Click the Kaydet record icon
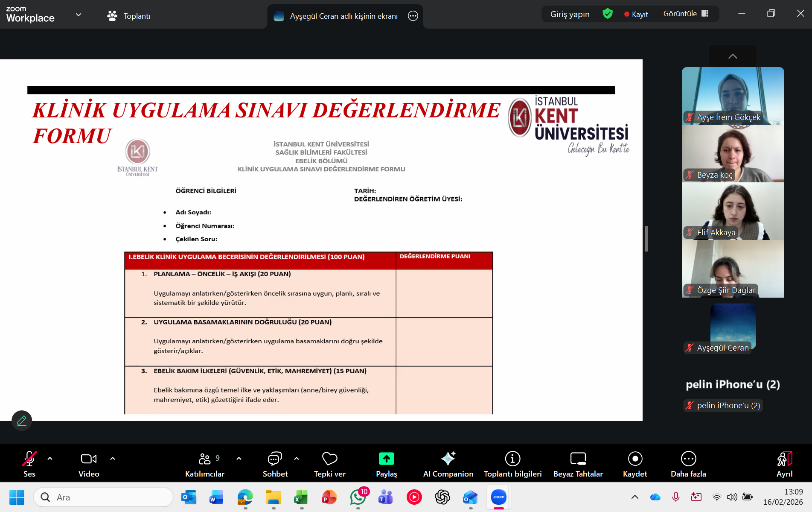Screen dimensions: 812x512 coord(635,459)
